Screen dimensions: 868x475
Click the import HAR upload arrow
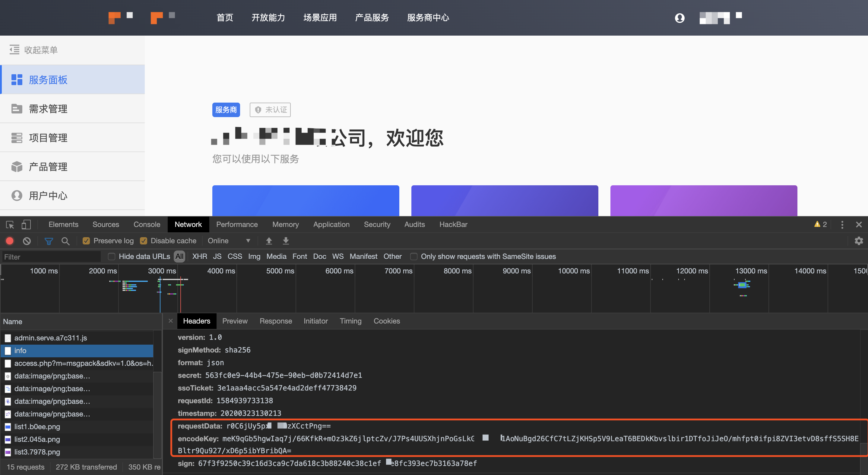click(x=268, y=241)
